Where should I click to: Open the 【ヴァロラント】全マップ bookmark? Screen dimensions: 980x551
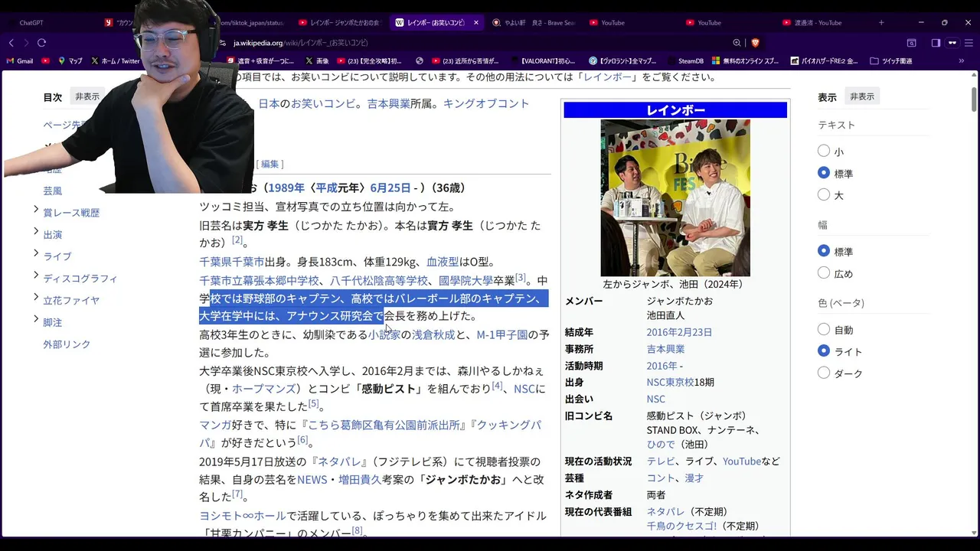pyautogui.click(x=623, y=60)
